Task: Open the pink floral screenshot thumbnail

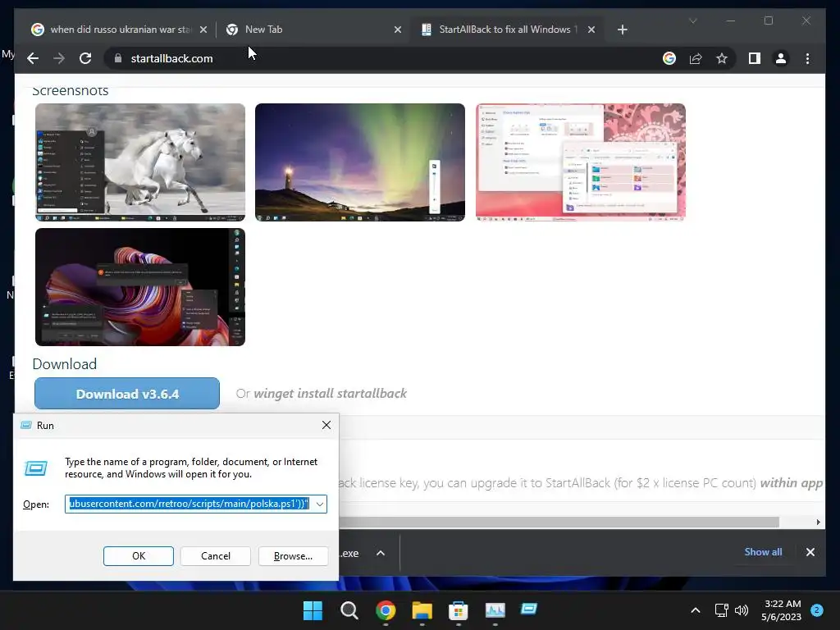Action: point(581,162)
